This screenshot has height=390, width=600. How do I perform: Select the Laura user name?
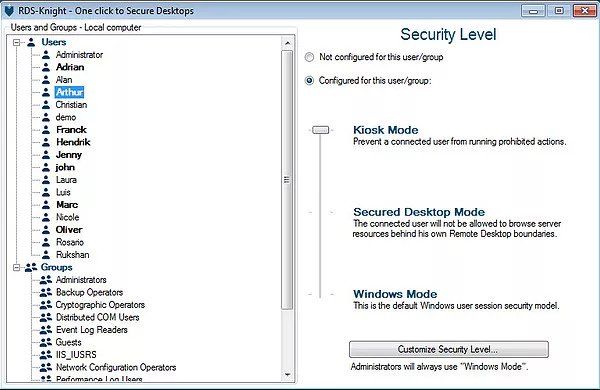tap(66, 179)
